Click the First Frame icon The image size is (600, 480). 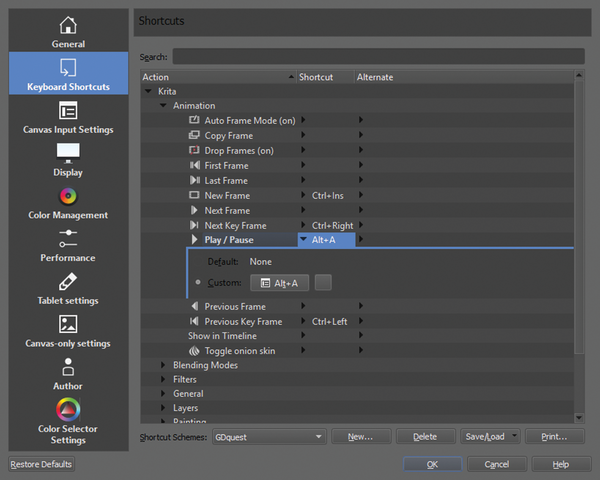pyautogui.click(x=194, y=165)
